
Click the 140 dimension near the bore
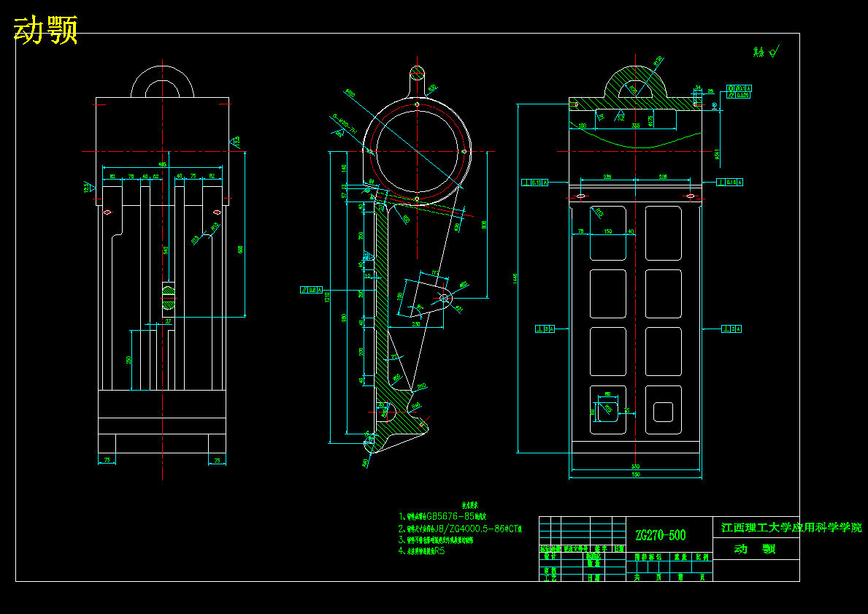344,169
